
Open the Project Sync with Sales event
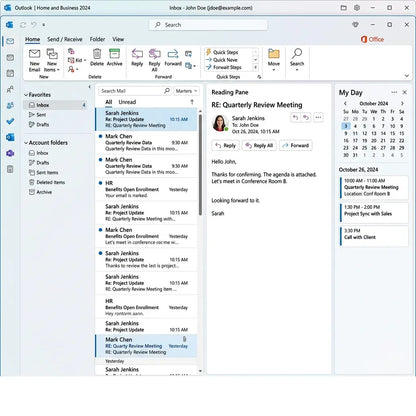pos(374,213)
